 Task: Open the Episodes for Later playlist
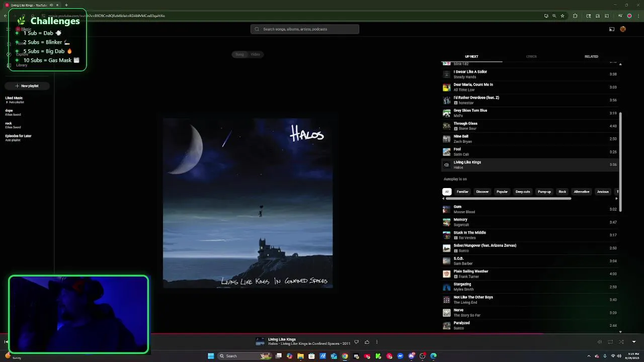click(x=18, y=138)
